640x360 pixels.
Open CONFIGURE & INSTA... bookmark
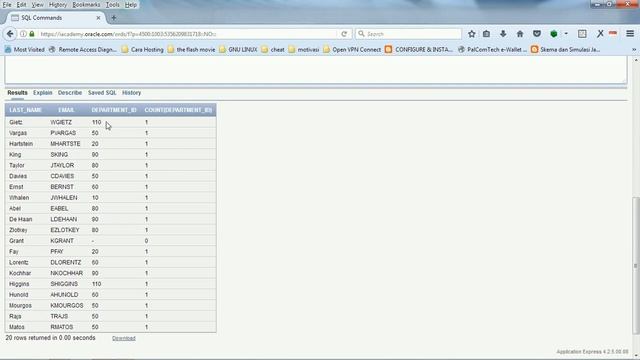tap(419, 49)
